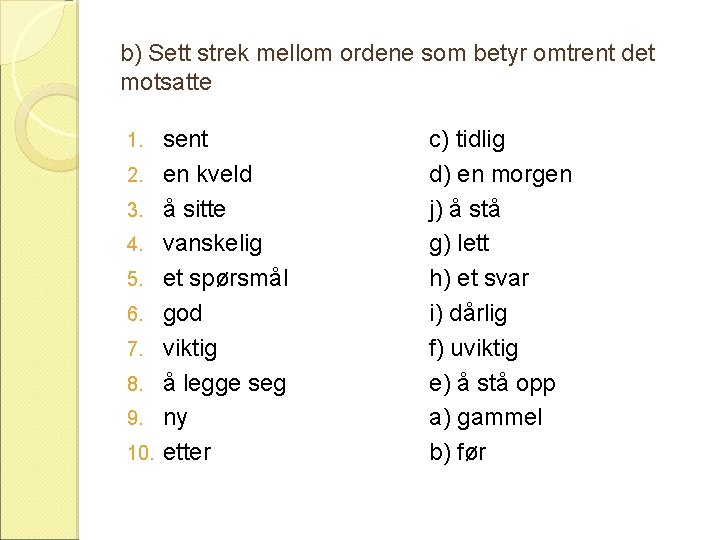The height and width of the screenshot is (540, 720).
Task: Select the answer "b) før"
Action: [x=457, y=452]
